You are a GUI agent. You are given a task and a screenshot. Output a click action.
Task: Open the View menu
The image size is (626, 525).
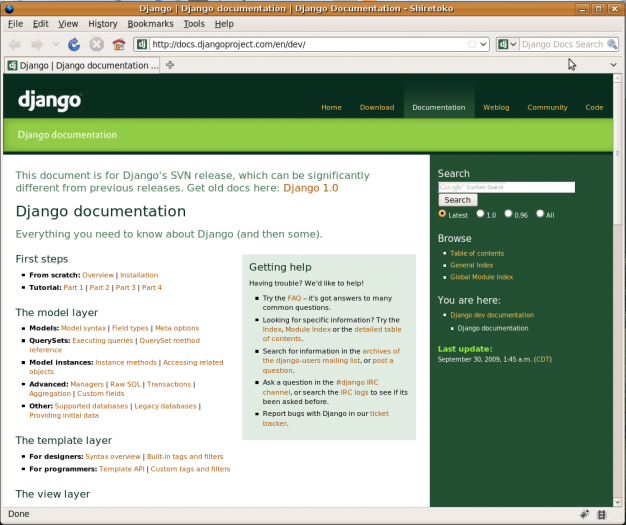68,24
